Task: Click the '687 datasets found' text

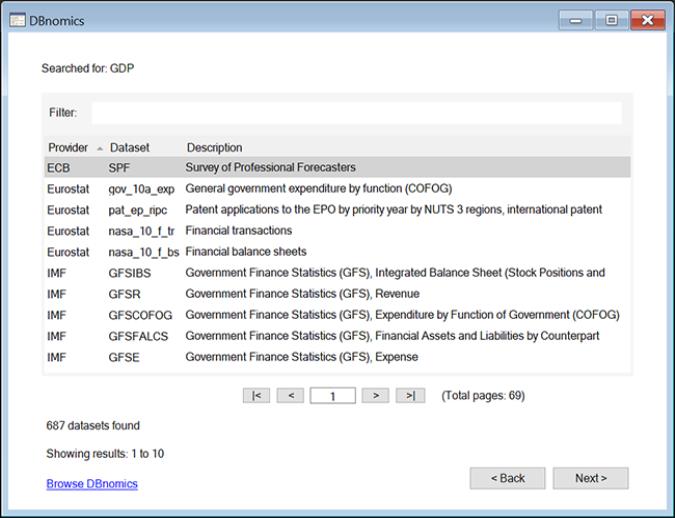Action: click(x=93, y=425)
